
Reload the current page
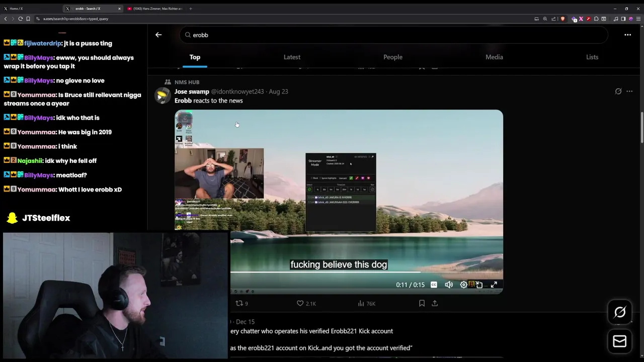click(21, 19)
